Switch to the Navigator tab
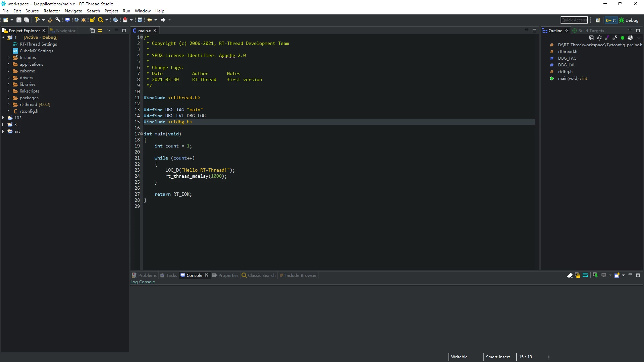 point(63,31)
